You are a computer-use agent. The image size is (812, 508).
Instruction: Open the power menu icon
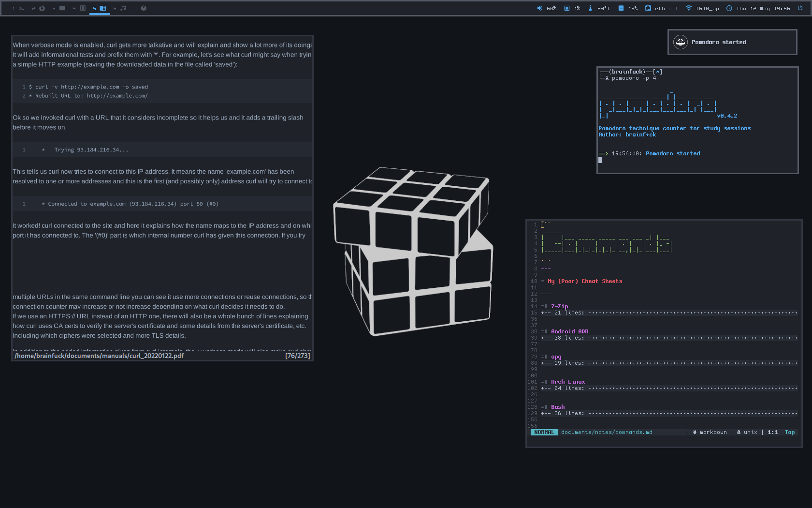click(x=800, y=8)
